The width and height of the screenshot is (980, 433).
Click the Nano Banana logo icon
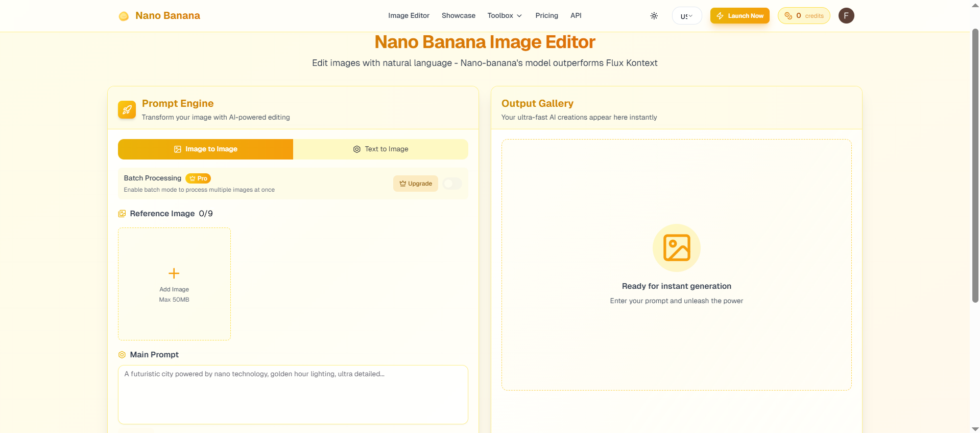point(124,16)
